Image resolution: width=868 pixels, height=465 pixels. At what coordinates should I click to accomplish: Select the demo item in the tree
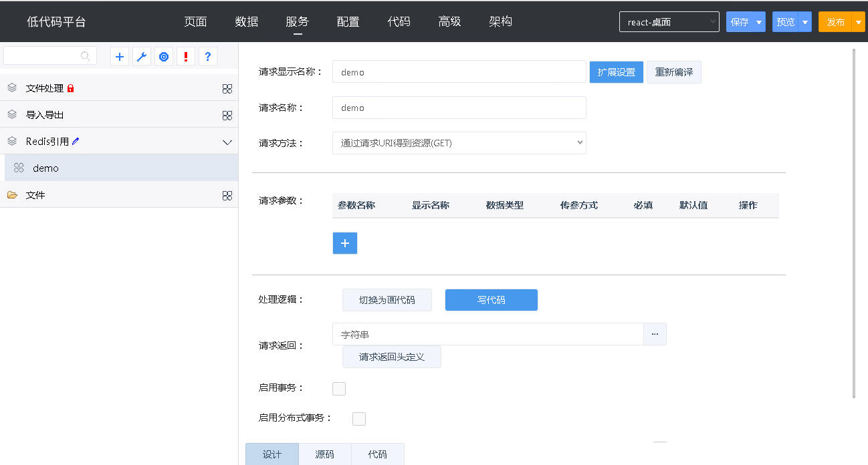coord(121,168)
